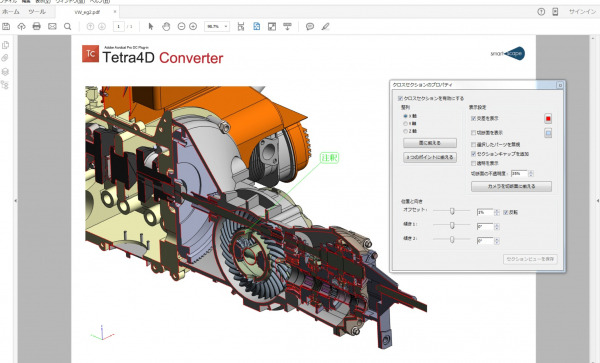The image size is (600, 363).
Task: Activate the hand pan tool
Action: (166, 26)
